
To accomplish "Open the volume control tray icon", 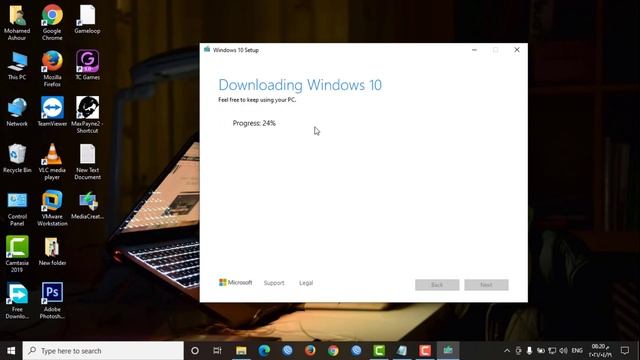I will coord(564,351).
